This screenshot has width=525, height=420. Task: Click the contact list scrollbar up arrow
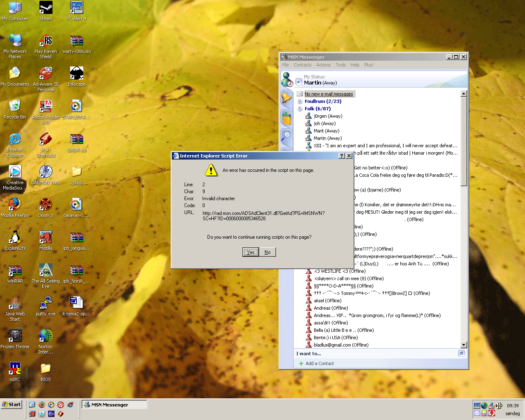click(464, 94)
